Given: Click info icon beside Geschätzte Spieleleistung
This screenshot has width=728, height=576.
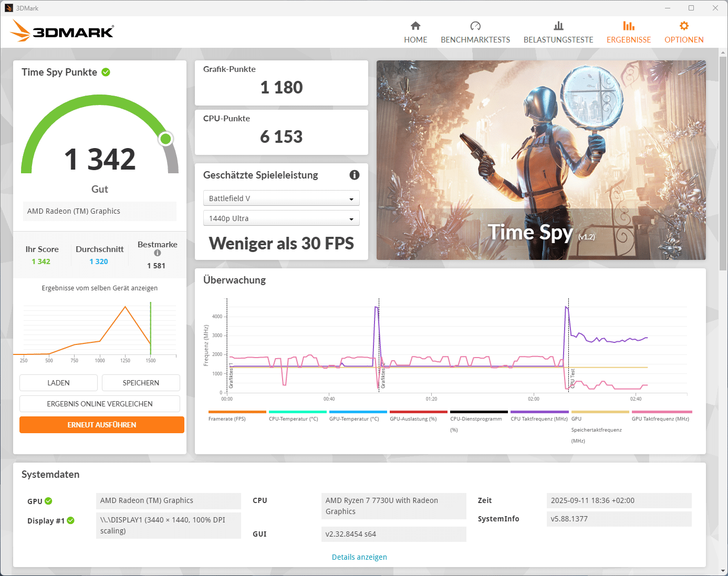Looking at the screenshot, I should coord(355,175).
